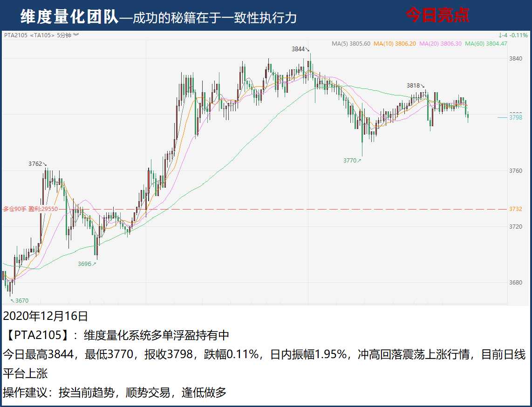The width and height of the screenshot is (532, 407).
Task: Click the 2020年12月16日 date text
Action: point(45,316)
